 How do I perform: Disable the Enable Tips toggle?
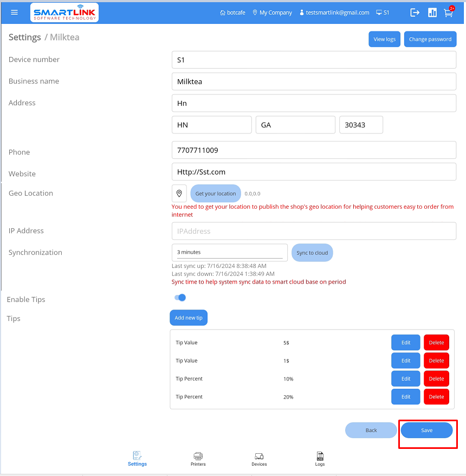[x=180, y=298]
